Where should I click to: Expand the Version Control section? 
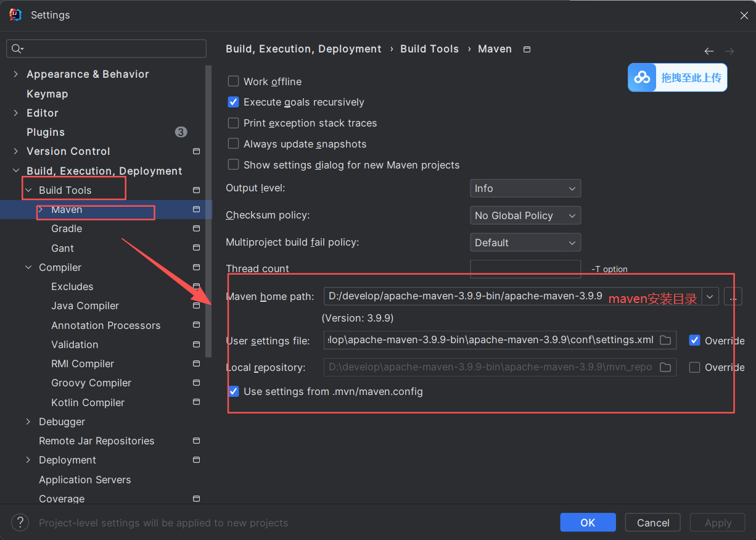[x=16, y=151]
